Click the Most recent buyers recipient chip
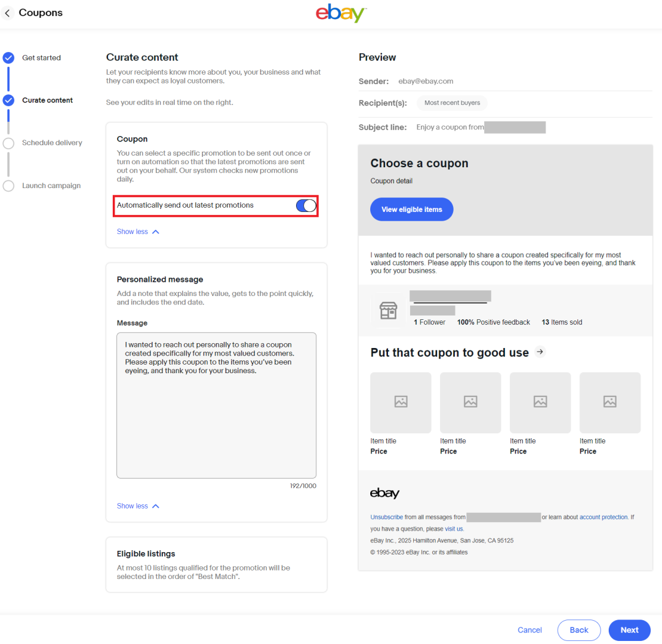The image size is (662, 644). click(x=452, y=103)
